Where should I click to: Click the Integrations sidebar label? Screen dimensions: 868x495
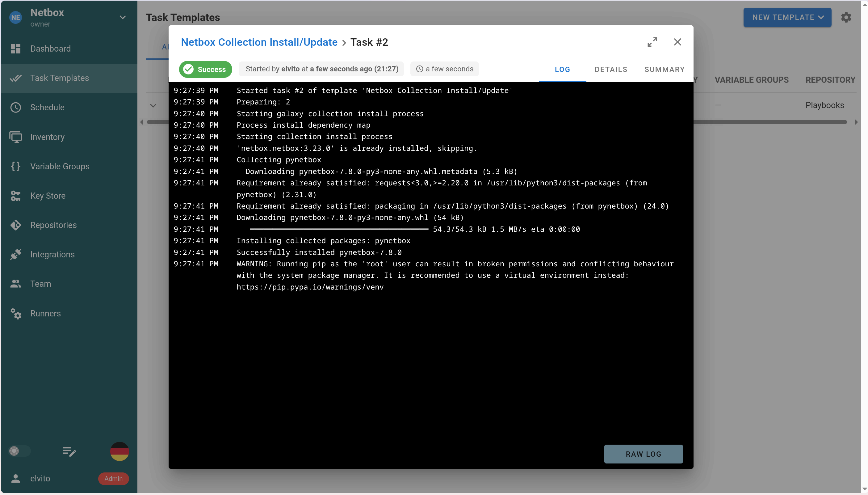52,255
